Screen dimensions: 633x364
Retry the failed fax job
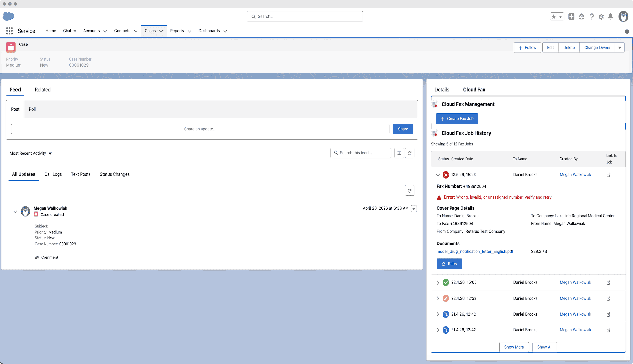[x=449, y=264]
